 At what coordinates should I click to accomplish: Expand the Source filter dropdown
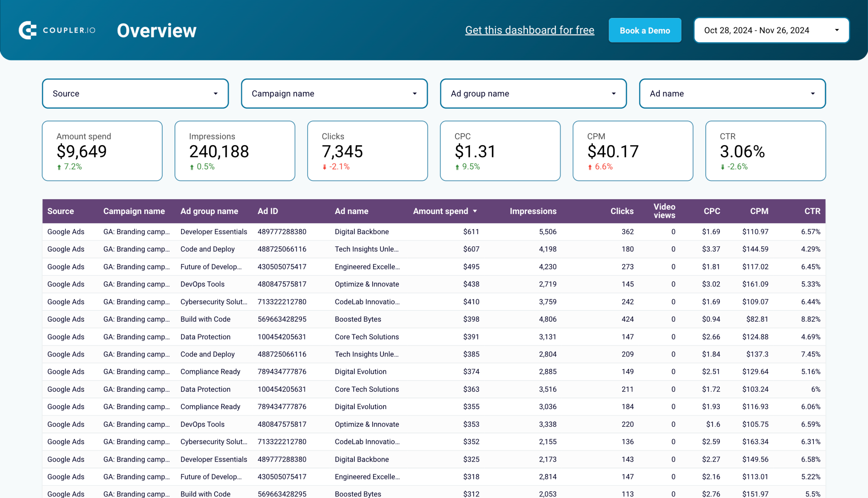pyautogui.click(x=135, y=93)
